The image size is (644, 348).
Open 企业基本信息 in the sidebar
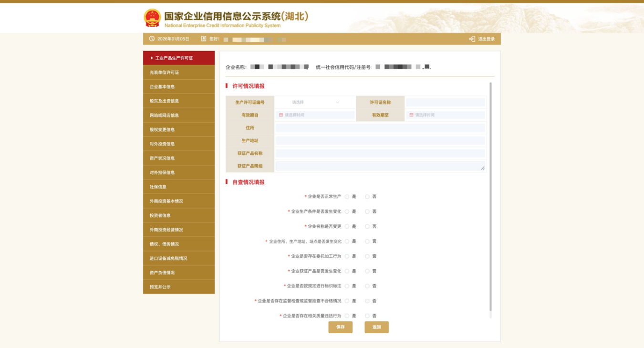[162, 87]
